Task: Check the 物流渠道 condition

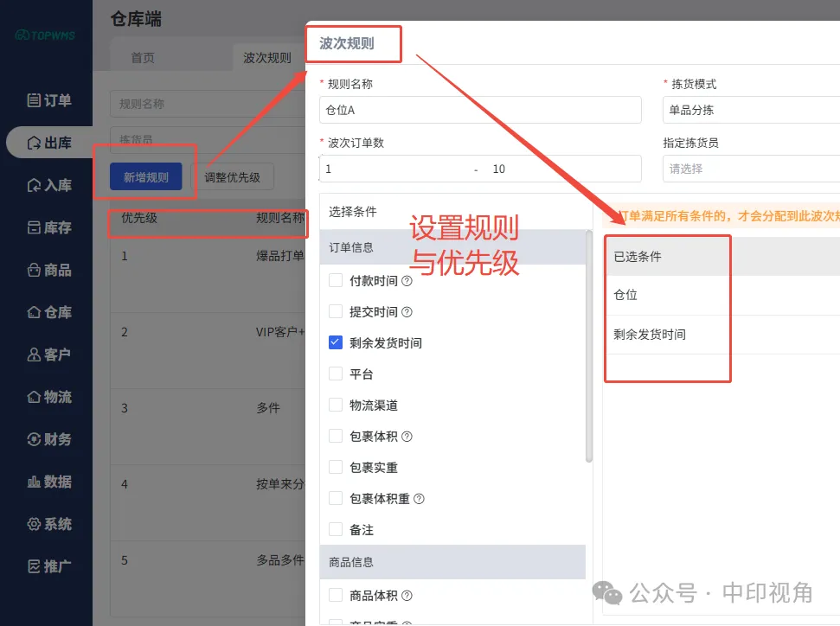Action: click(x=336, y=405)
